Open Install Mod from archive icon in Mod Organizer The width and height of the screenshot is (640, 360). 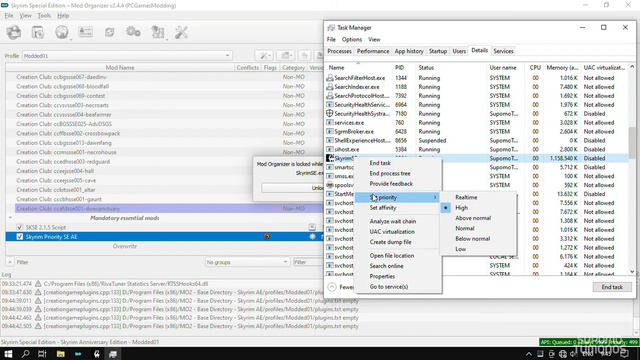(38, 32)
